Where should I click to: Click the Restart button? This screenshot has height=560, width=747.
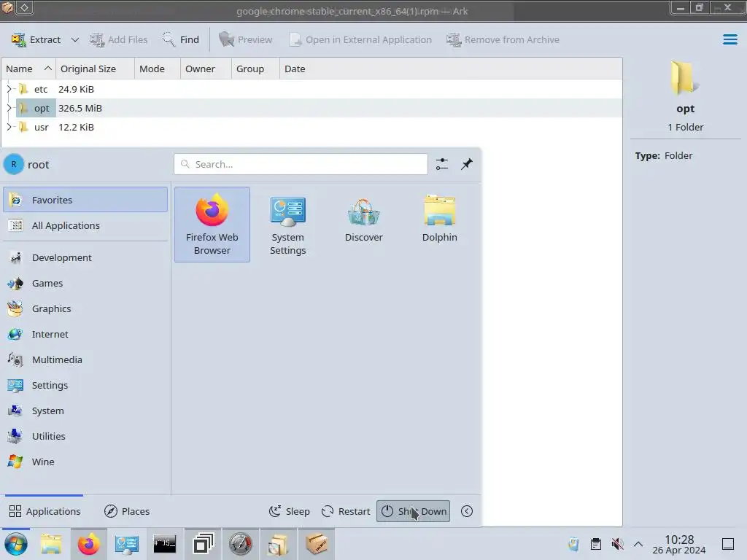coord(346,511)
